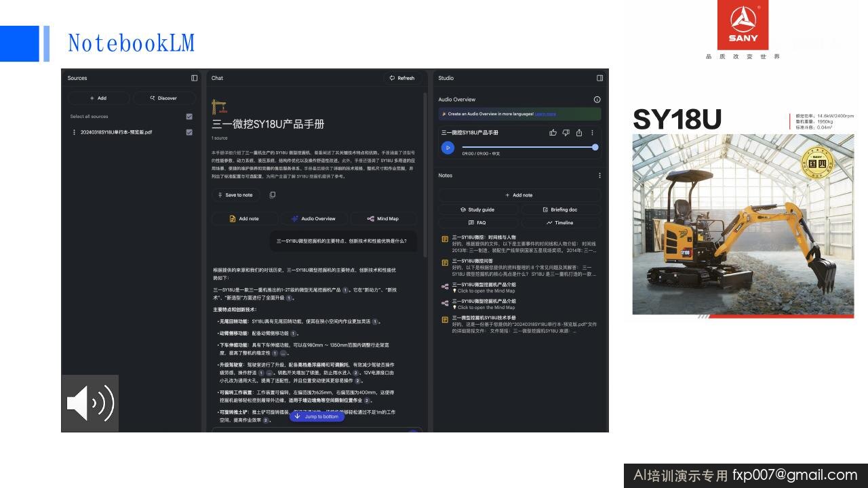The width and height of the screenshot is (868, 488).
Task: Select the 20240318SY18U单行本-预览版.pdf source name
Action: pos(116,132)
